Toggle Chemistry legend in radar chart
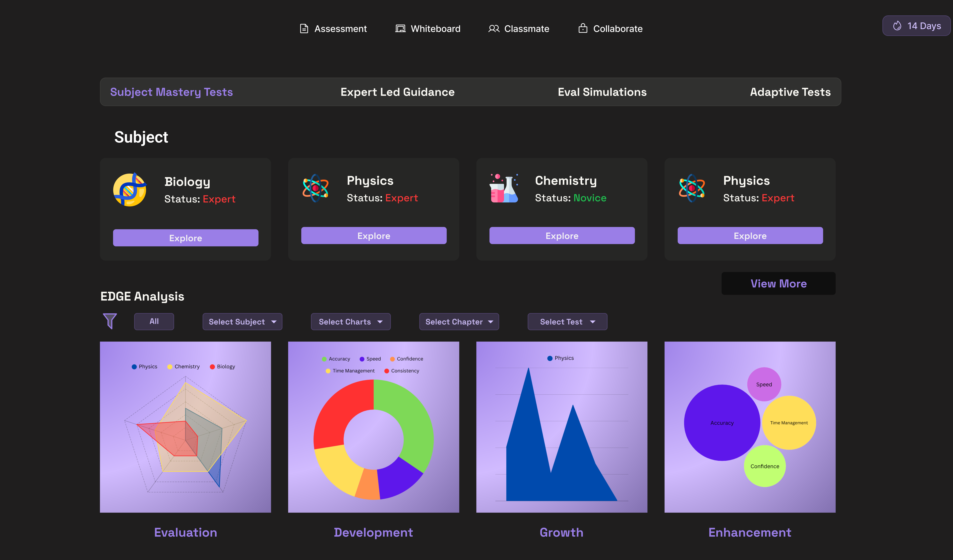This screenshot has width=953, height=560. tap(183, 367)
